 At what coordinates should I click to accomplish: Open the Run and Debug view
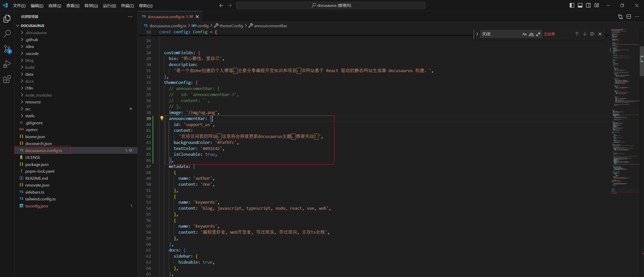(x=7, y=64)
